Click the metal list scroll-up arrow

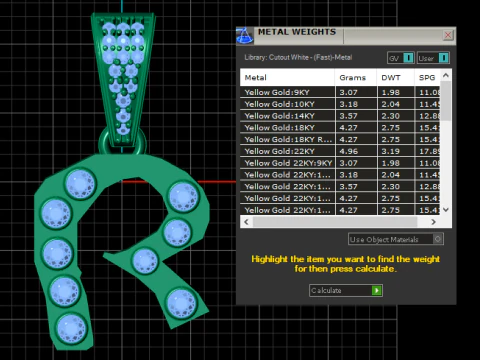click(446, 76)
